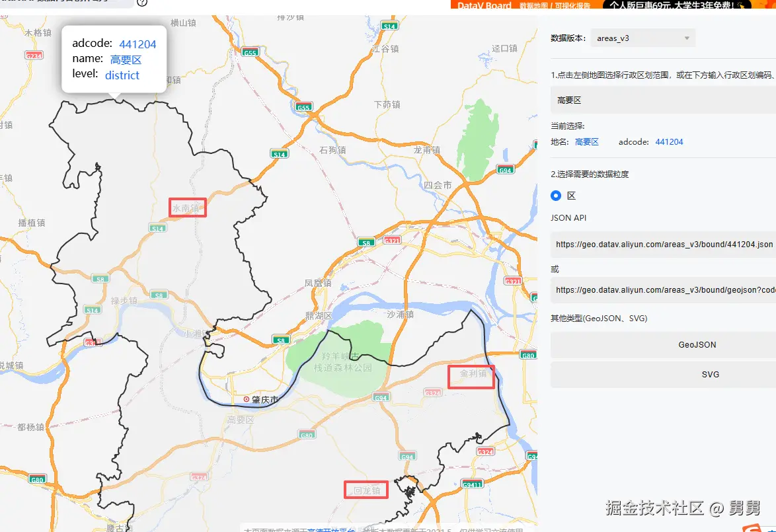Select the S14 road badge near 水南镇
Image resolution: width=776 pixels, height=532 pixels.
157,227
